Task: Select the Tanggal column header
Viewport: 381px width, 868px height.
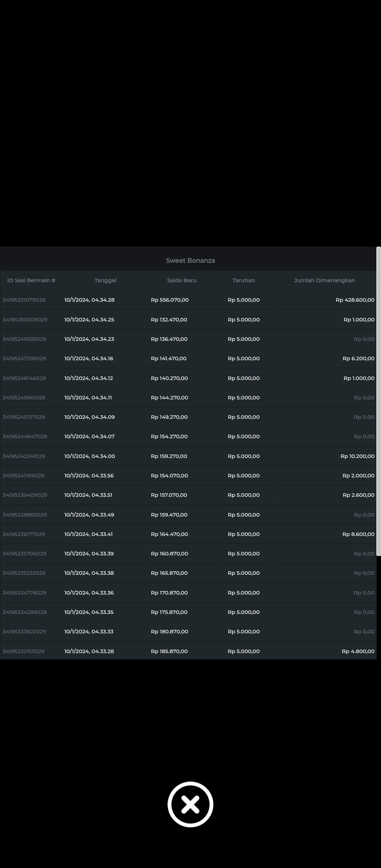Action: pyautogui.click(x=105, y=281)
